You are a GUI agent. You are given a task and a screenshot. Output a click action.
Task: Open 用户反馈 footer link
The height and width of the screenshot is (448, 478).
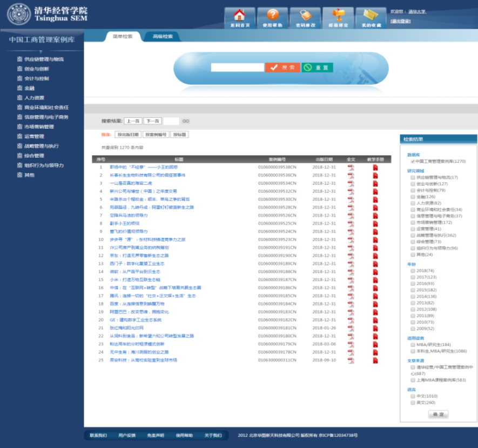[x=127, y=435]
